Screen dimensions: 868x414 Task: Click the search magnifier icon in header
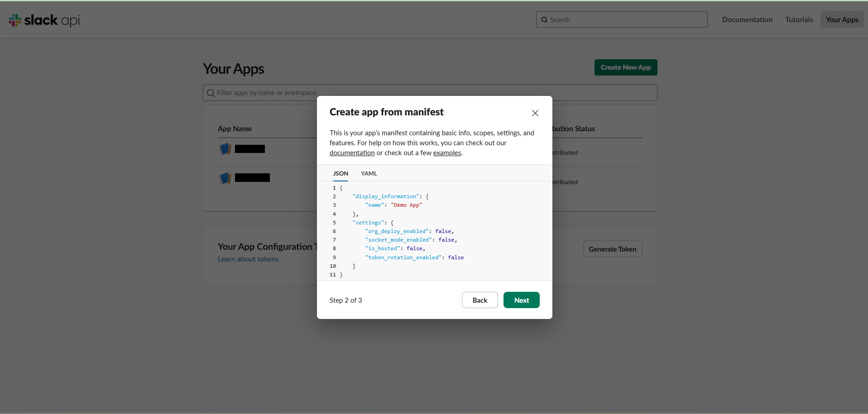(x=544, y=20)
